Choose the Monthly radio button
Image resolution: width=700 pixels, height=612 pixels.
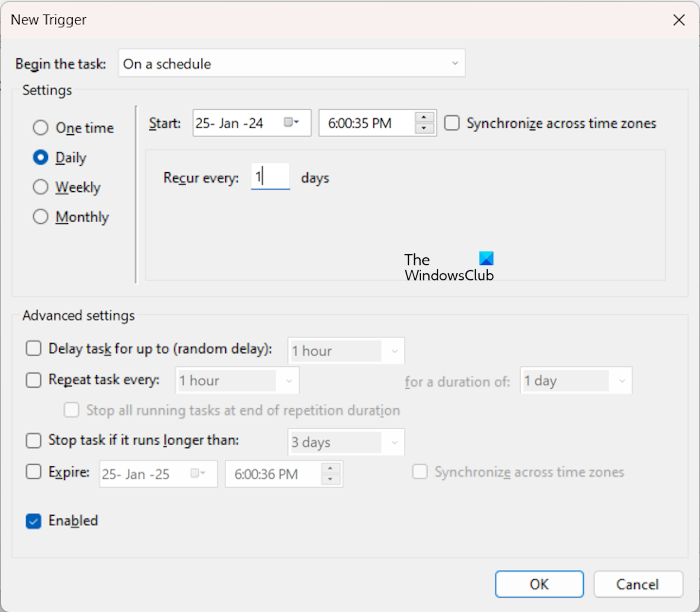41,217
